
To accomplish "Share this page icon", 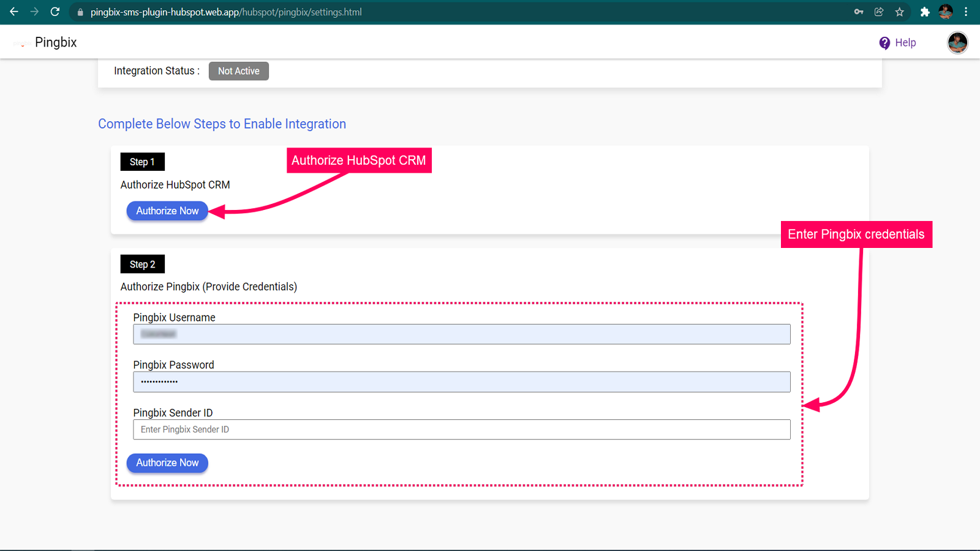I will (879, 12).
